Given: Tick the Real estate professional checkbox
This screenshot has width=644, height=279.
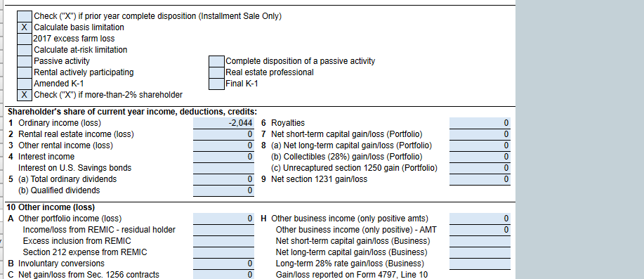Looking at the screenshot, I should click(217, 72).
